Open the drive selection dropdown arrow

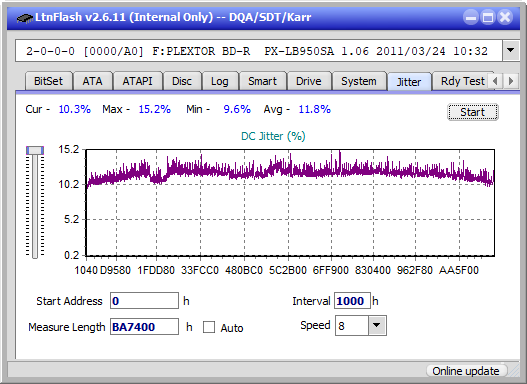[x=511, y=51]
